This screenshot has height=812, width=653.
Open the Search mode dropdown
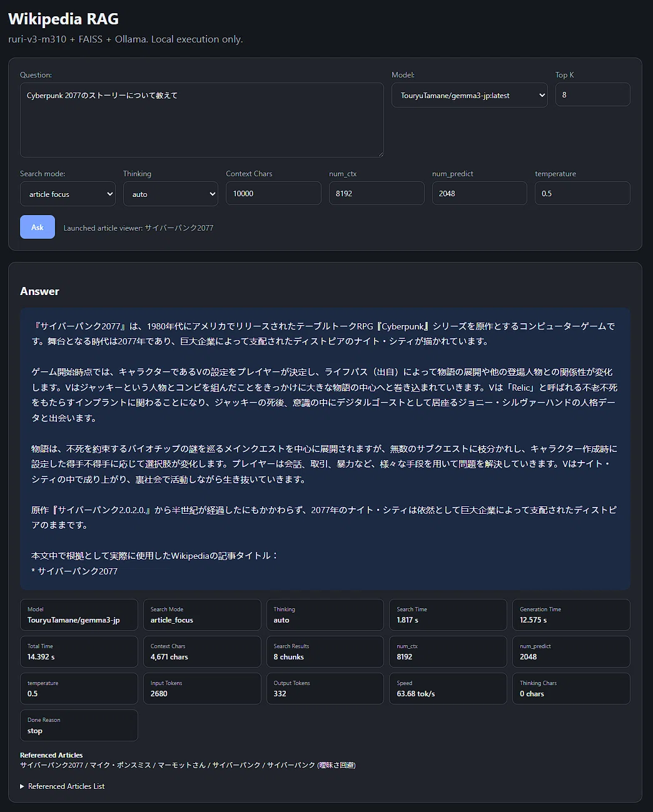(x=68, y=194)
